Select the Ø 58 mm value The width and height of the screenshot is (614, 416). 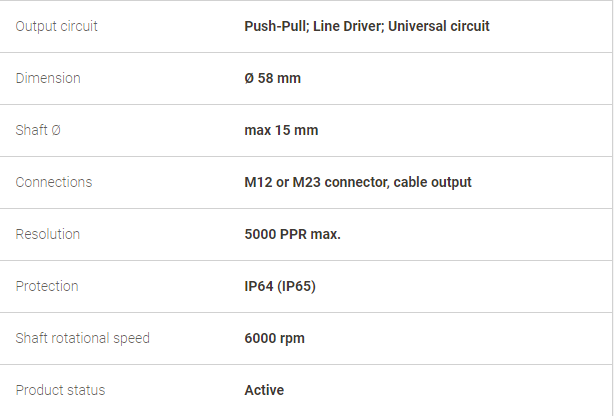(273, 78)
